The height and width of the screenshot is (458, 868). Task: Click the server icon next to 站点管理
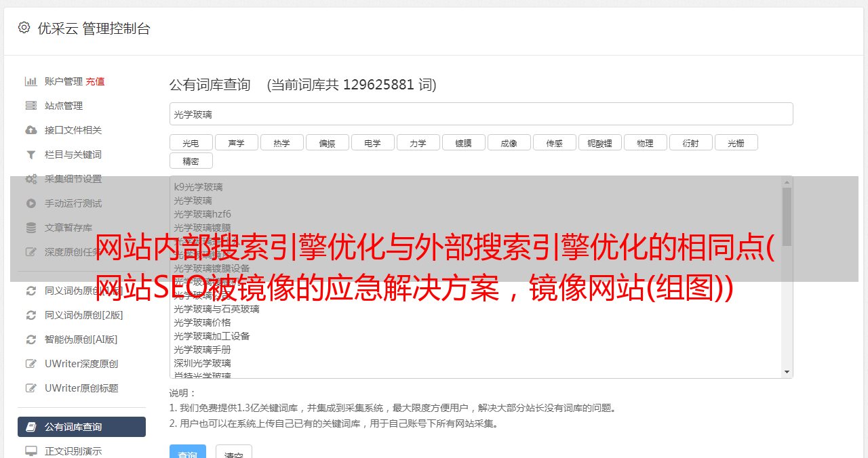[31, 106]
